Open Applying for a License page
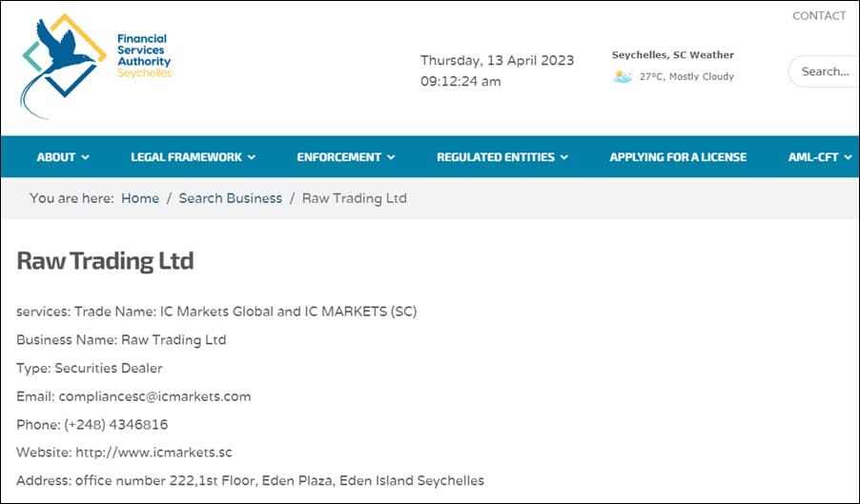 [x=678, y=157]
